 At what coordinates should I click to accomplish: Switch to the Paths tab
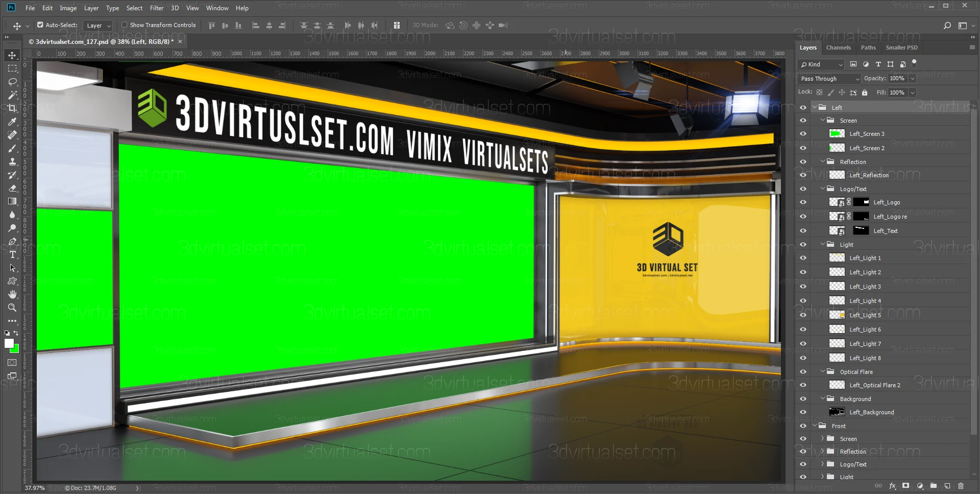(x=868, y=48)
